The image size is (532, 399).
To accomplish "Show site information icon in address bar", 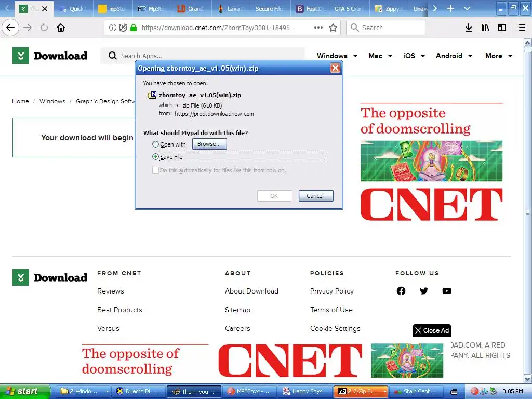I will 113,28.
